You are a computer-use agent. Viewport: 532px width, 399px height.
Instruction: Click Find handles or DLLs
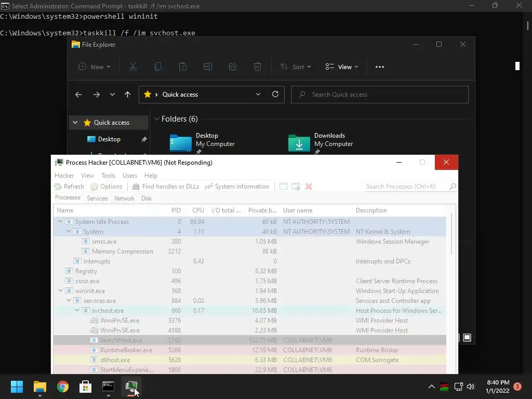coord(166,187)
